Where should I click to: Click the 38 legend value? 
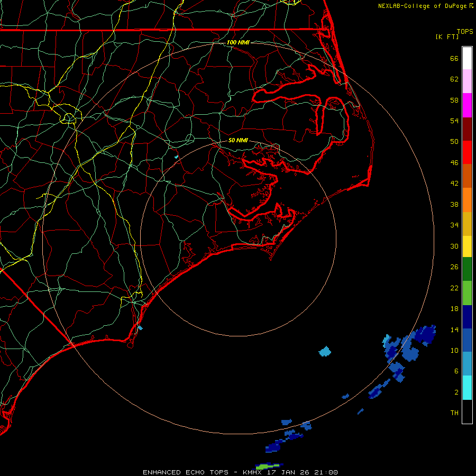tap(454, 205)
